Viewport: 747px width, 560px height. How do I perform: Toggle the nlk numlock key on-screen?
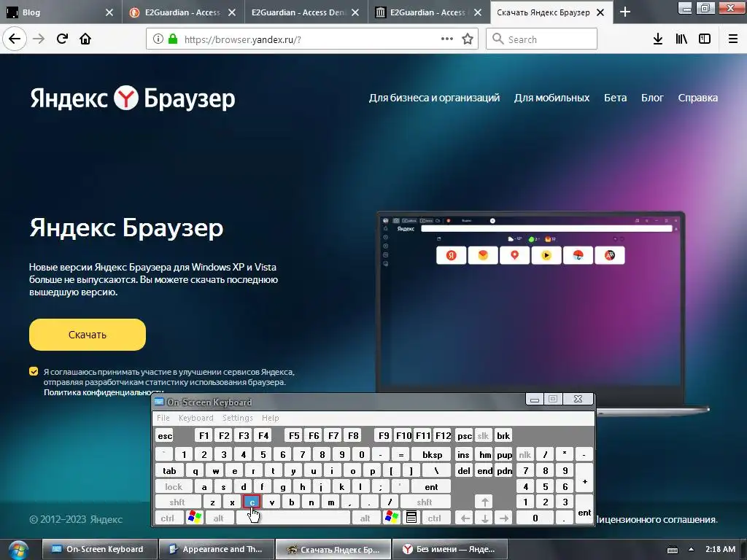(525, 455)
